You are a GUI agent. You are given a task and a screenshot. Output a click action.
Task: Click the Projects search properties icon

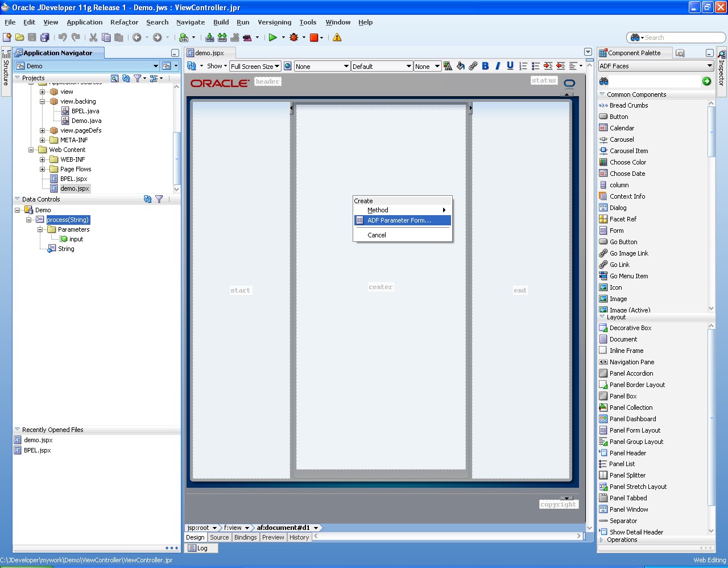[x=115, y=78]
